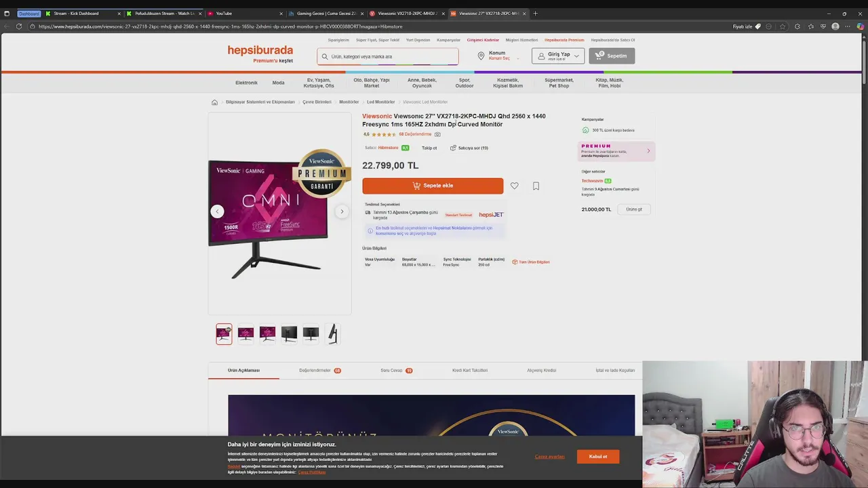The height and width of the screenshot is (488, 868).
Task: Click the Ürüne git button
Action: click(x=634, y=209)
